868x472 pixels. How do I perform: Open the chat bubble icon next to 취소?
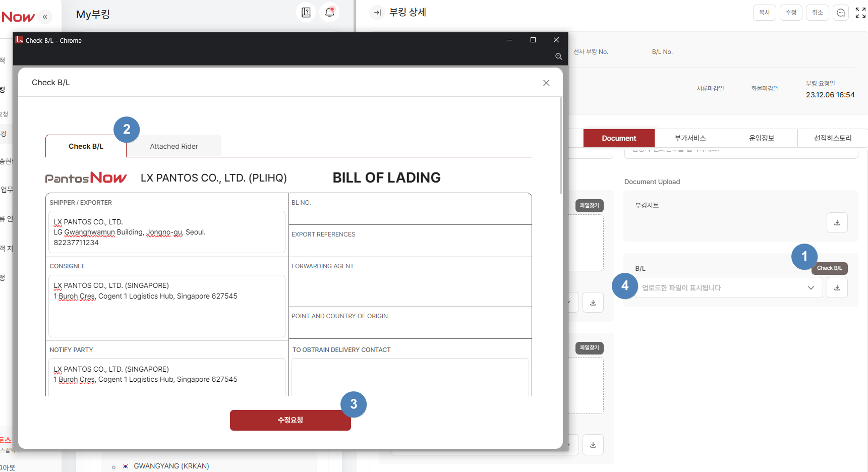841,13
